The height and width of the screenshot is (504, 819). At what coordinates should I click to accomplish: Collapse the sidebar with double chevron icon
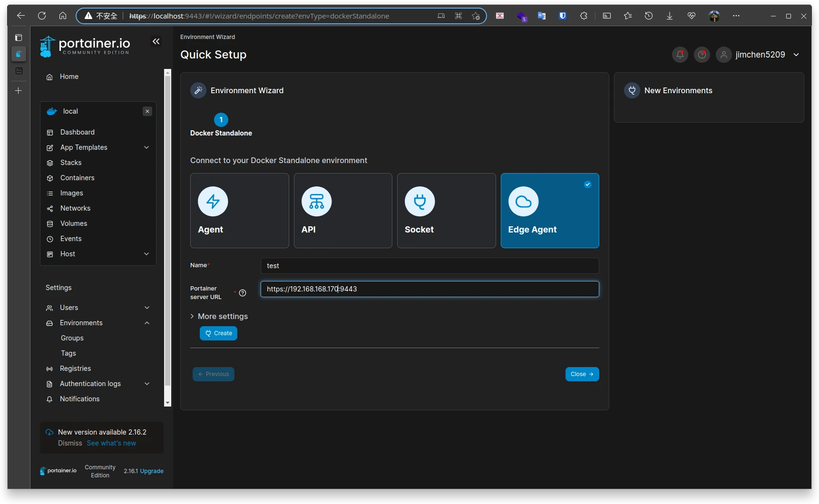tap(156, 42)
